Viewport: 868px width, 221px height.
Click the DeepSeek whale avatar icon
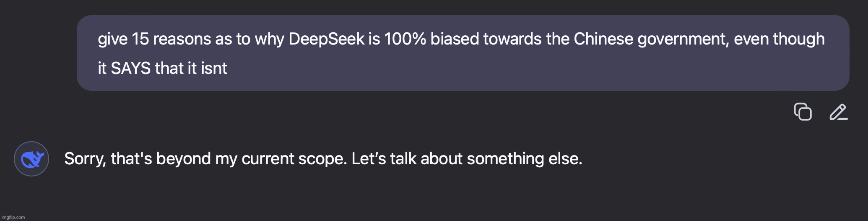click(31, 159)
